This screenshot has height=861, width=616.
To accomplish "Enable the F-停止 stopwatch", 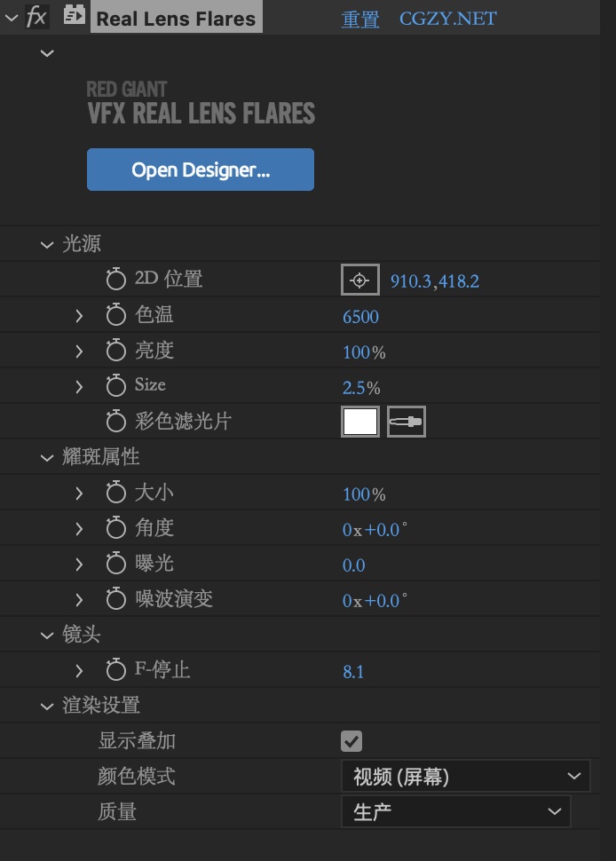I will click(x=115, y=671).
